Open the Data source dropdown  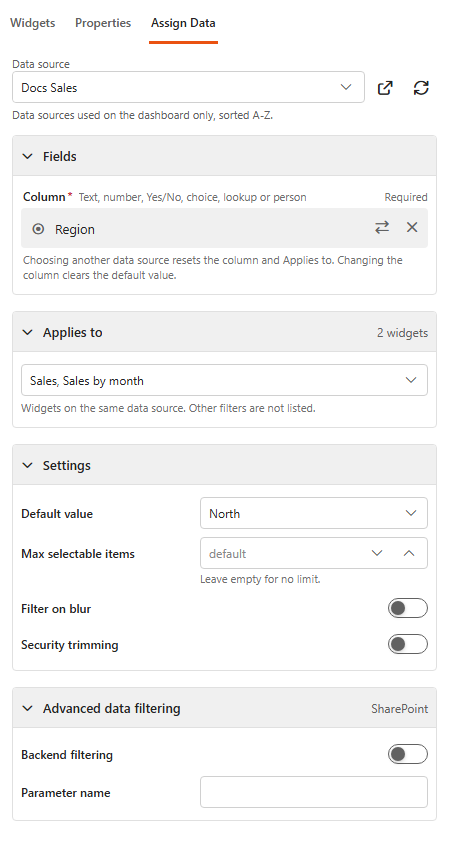[188, 87]
